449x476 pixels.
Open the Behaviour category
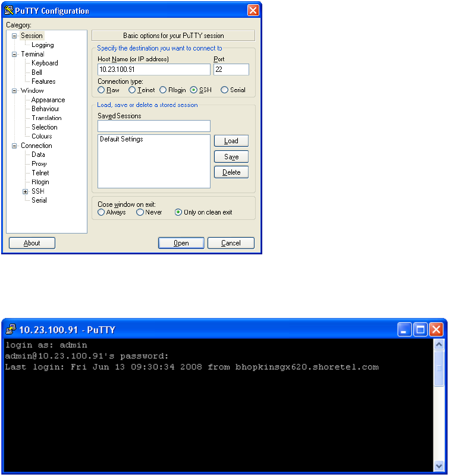point(45,109)
